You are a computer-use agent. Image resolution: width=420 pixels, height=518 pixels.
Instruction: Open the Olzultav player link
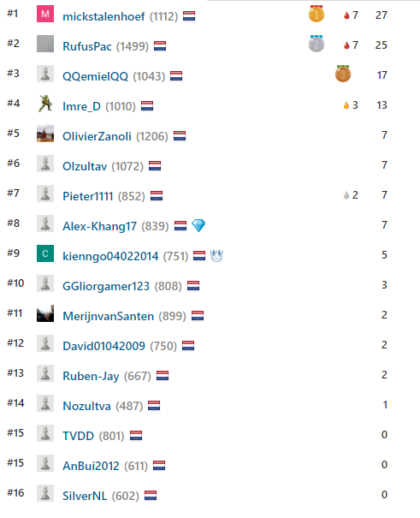coord(85,166)
